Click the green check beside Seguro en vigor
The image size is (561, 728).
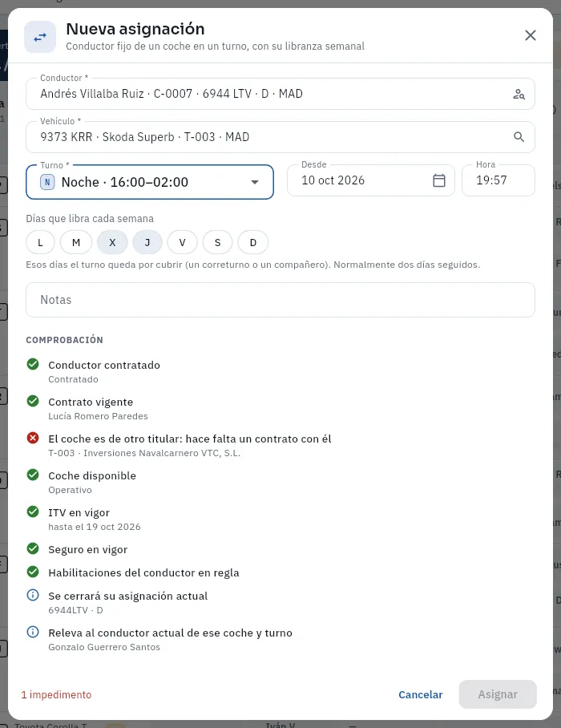pyautogui.click(x=33, y=548)
